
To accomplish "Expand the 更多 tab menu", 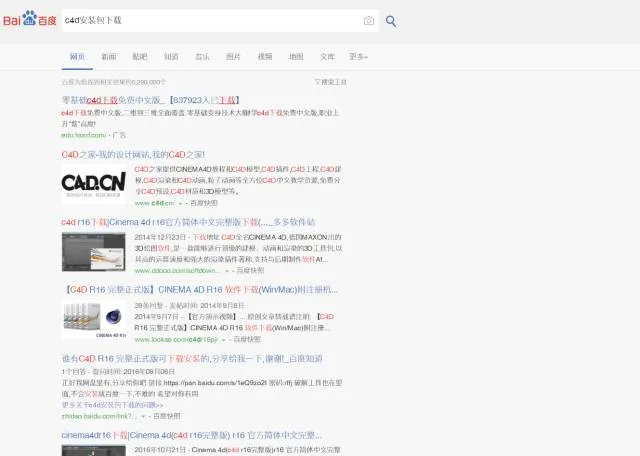I will tap(358, 56).
